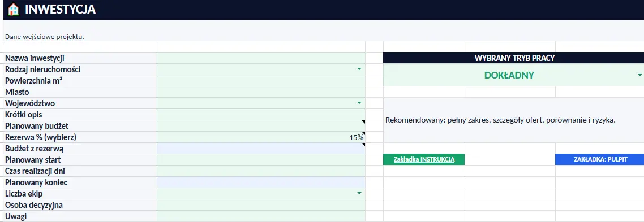Select the Budżet z rezerwą value cell
This screenshot has width=644, height=222.
pyautogui.click(x=261, y=149)
